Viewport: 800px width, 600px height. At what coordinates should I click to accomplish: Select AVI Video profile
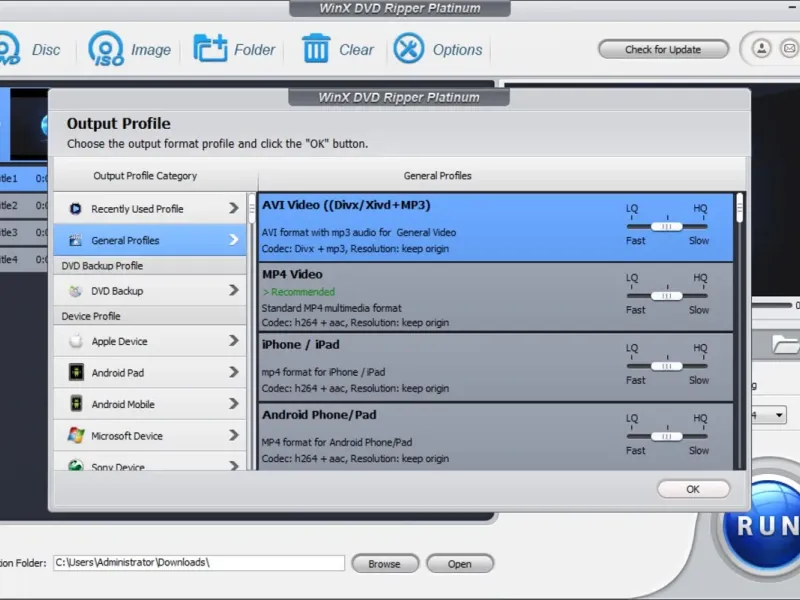pos(496,227)
